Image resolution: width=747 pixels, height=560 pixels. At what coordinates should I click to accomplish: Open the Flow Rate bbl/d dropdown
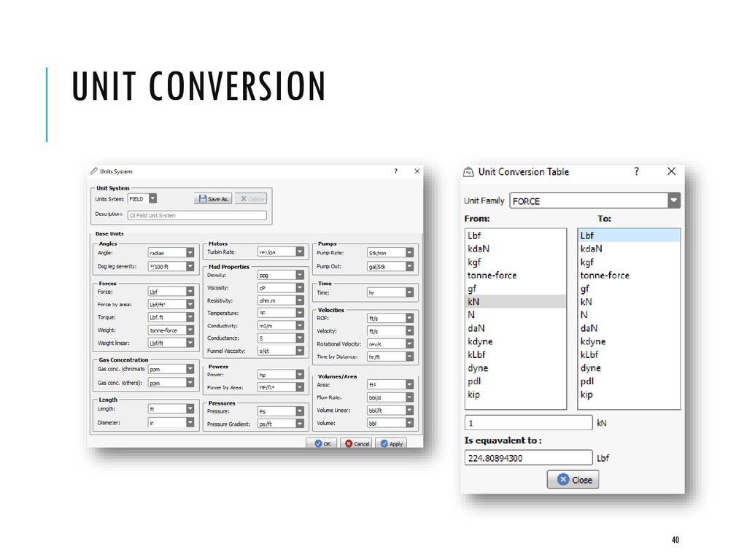coord(409,397)
